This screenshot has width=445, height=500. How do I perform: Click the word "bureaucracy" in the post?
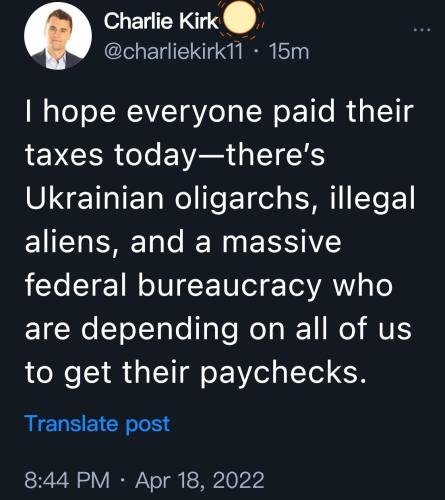(x=229, y=287)
